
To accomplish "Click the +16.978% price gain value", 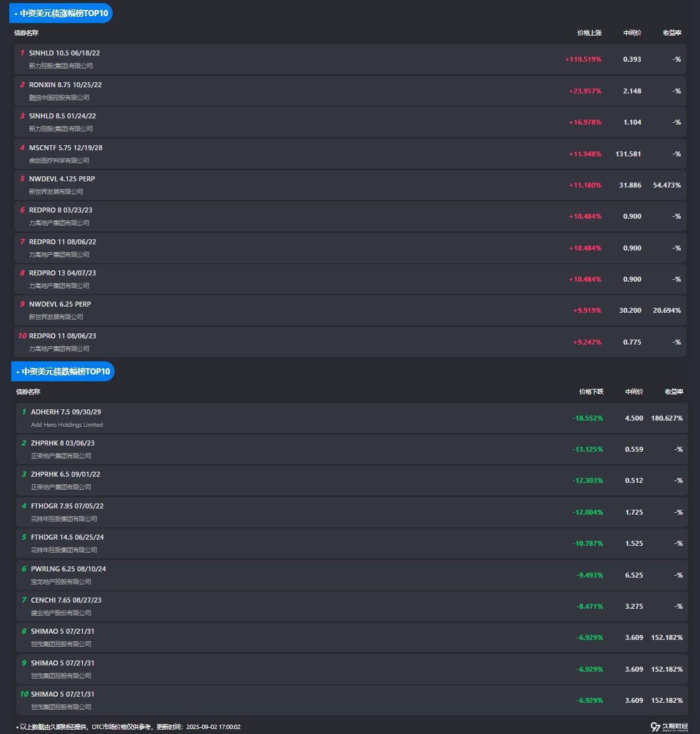I will pyautogui.click(x=585, y=122).
